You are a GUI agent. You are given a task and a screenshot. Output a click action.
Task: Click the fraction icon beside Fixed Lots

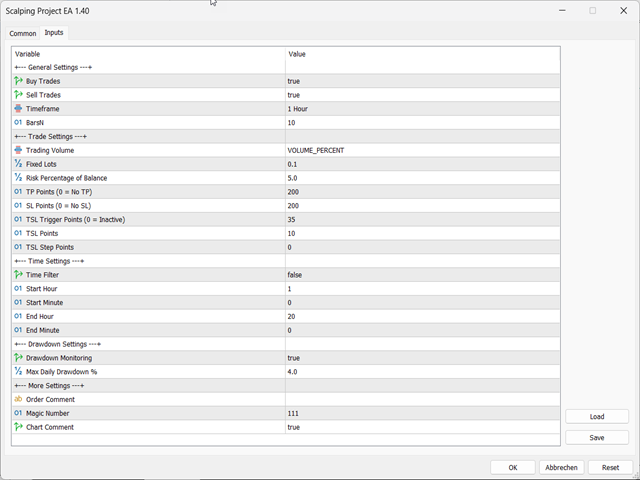[18, 164]
